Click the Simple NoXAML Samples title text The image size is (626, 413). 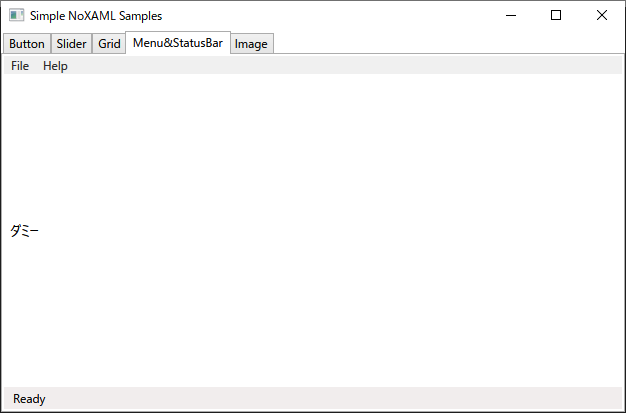pos(96,16)
